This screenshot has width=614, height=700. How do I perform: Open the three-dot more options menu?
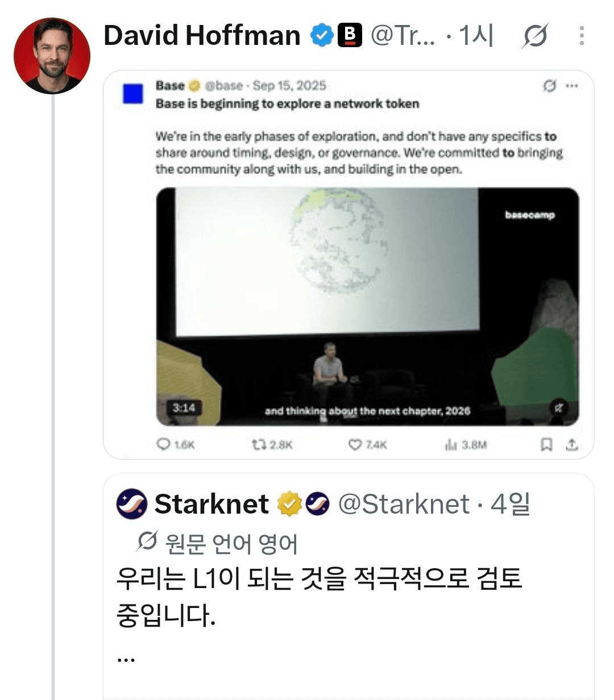click(582, 36)
